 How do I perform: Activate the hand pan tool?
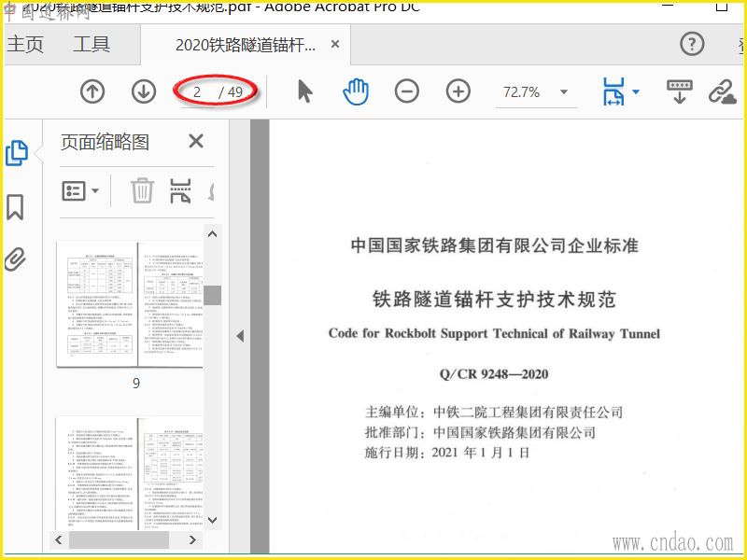356,91
